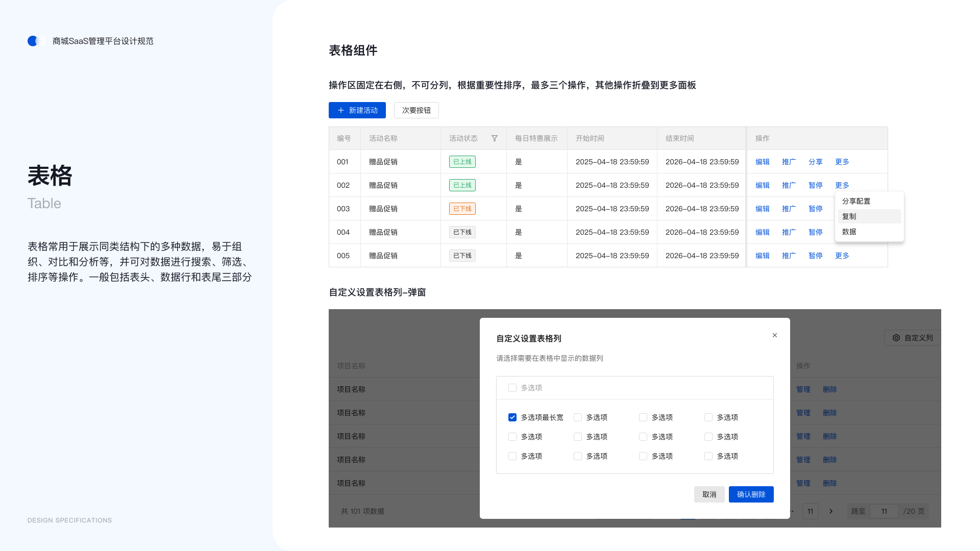Screen dimensions: 980x551
Task: Select 复制 from the context menu
Action: coord(849,216)
